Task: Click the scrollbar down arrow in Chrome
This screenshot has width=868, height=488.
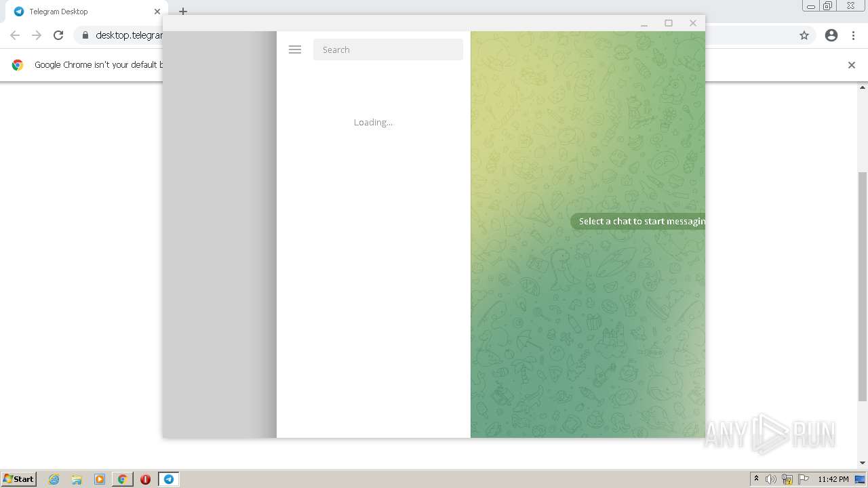Action: [x=863, y=463]
